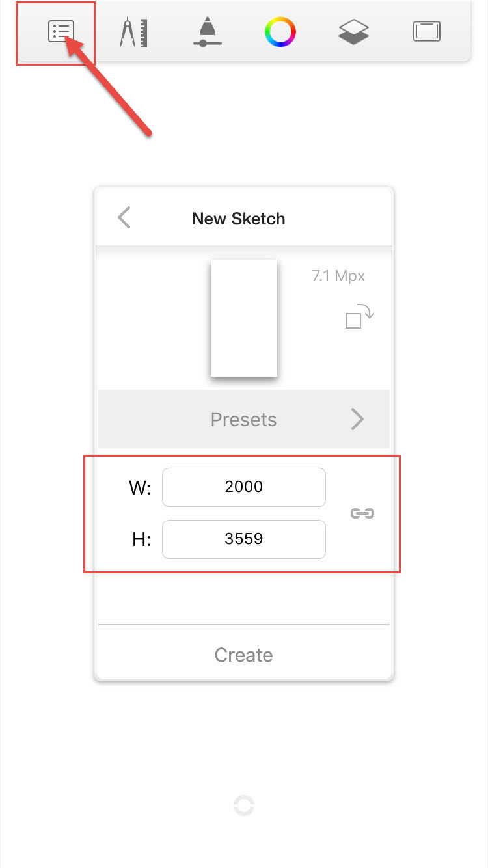Click the H field showing 3559
The image size is (488, 868).
point(243,539)
